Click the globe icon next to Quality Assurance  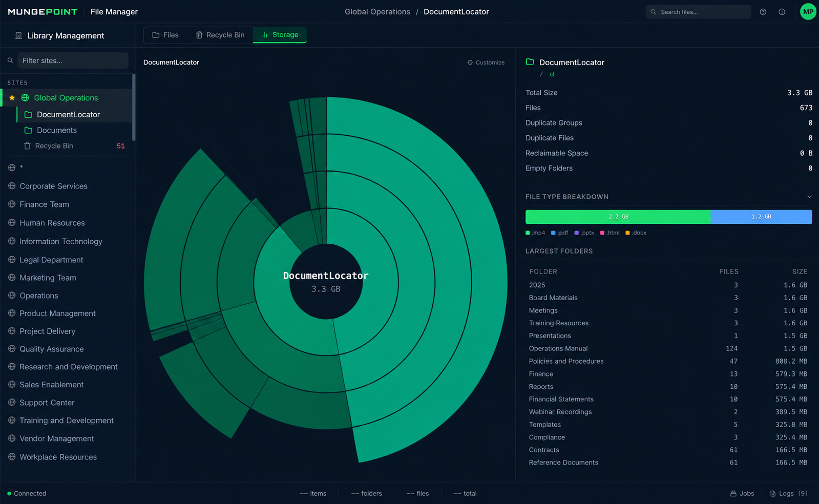coord(12,349)
